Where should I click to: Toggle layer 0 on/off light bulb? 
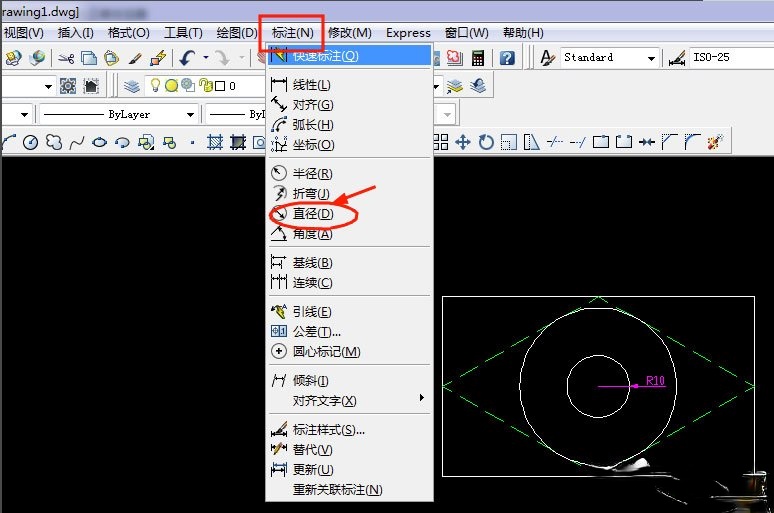click(x=155, y=85)
